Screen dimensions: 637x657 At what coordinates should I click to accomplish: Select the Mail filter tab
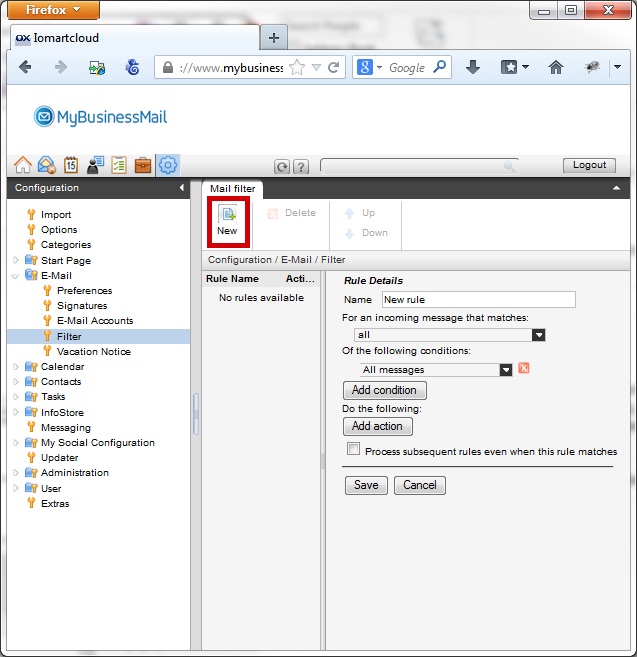point(232,188)
